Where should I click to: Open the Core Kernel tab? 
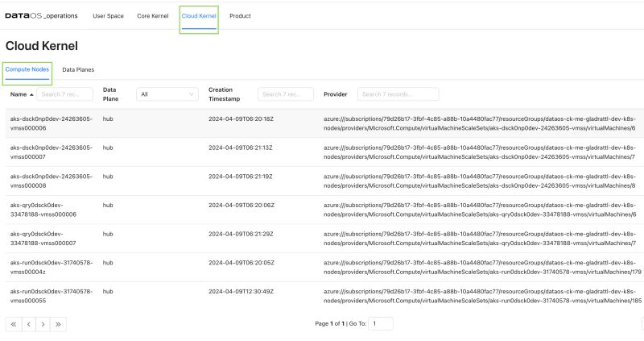click(153, 16)
